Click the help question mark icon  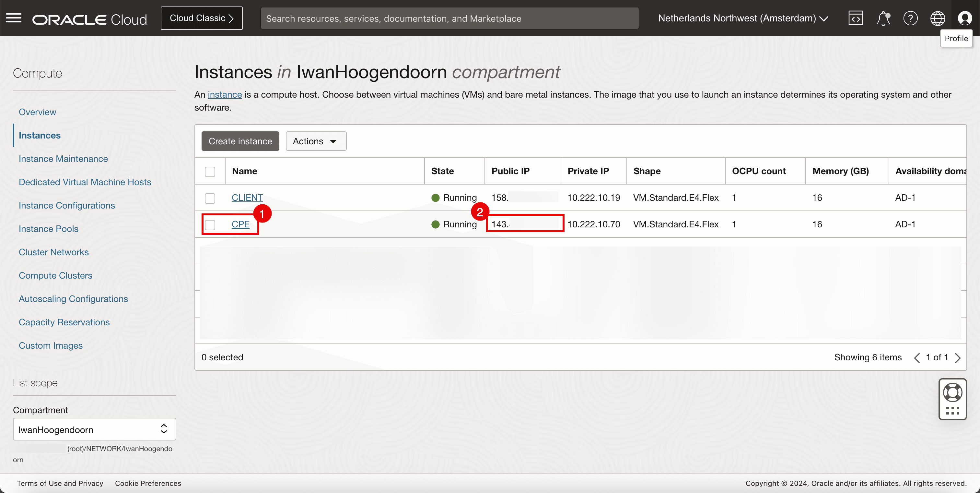coord(910,18)
